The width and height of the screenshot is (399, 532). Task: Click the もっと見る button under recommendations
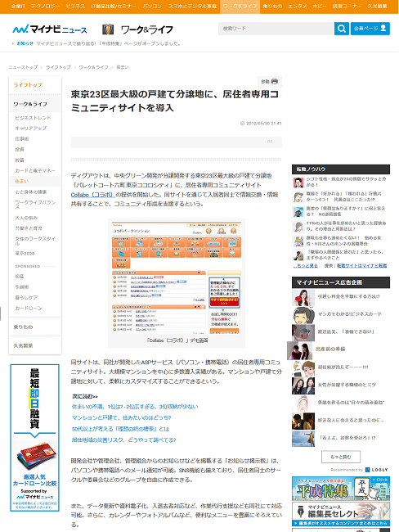pyautogui.click(x=341, y=457)
